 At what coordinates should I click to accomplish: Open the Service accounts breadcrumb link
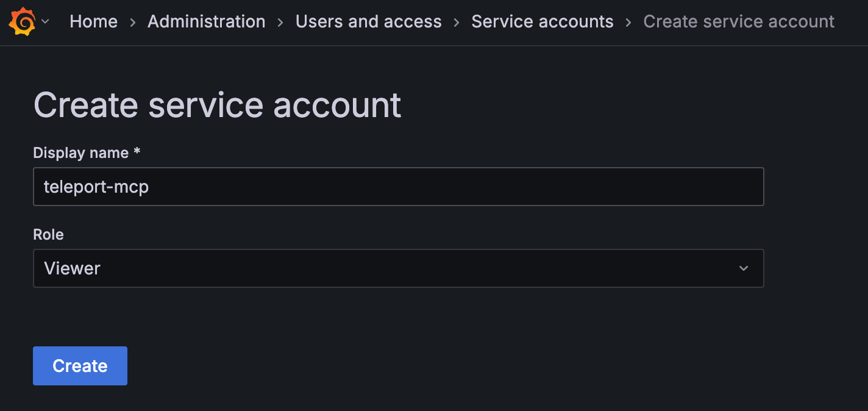pyautogui.click(x=542, y=21)
